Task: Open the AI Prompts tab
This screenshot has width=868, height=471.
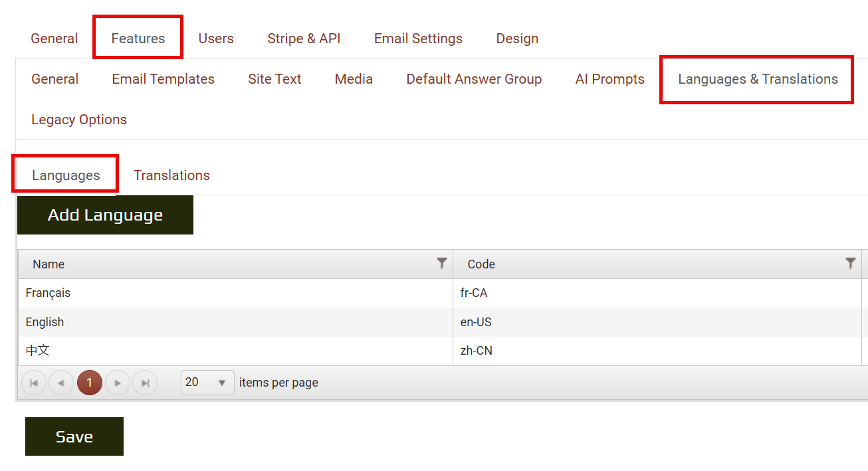Action: tap(609, 79)
